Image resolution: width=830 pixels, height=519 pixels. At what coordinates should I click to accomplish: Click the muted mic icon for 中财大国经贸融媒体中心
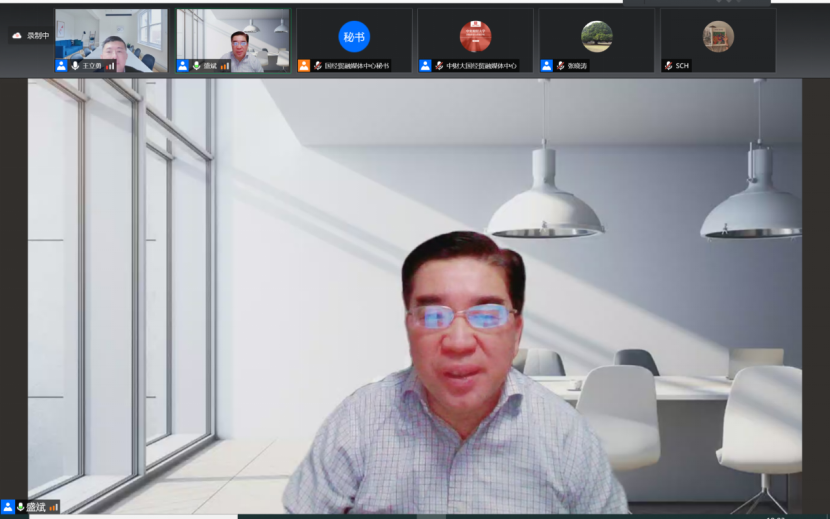point(439,66)
